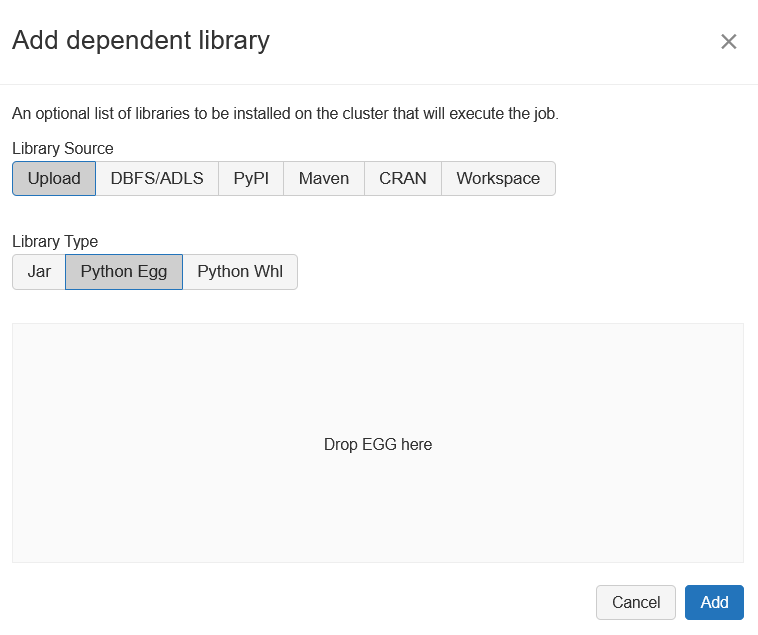The height and width of the screenshot is (635, 758).
Task: Select Python Egg library type
Action: pos(124,272)
